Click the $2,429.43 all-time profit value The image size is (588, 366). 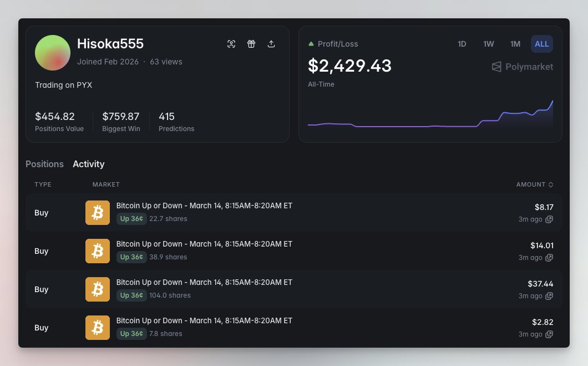[x=349, y=66]
